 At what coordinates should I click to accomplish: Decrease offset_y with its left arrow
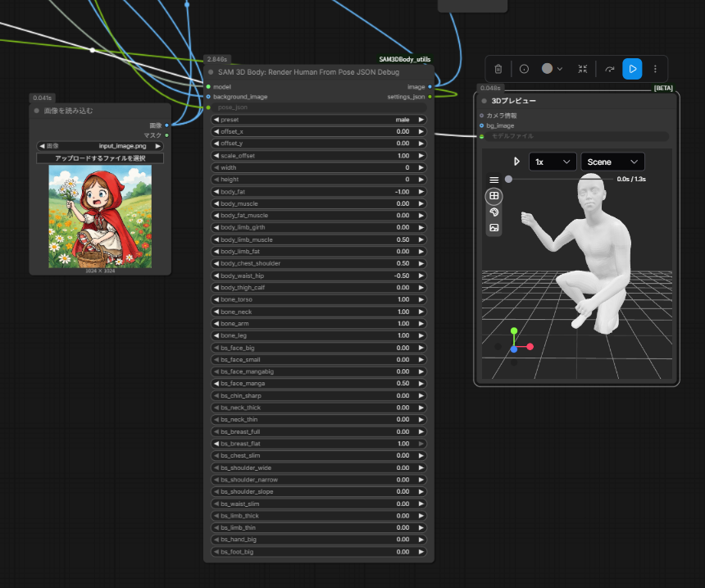pyautogui.click(x=216, y=143)
